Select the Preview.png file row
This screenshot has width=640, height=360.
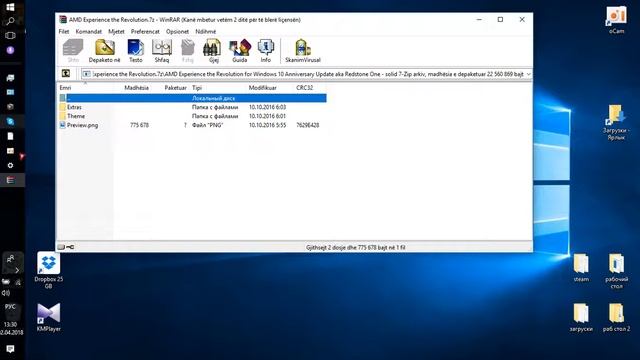[x=192, y=125]
